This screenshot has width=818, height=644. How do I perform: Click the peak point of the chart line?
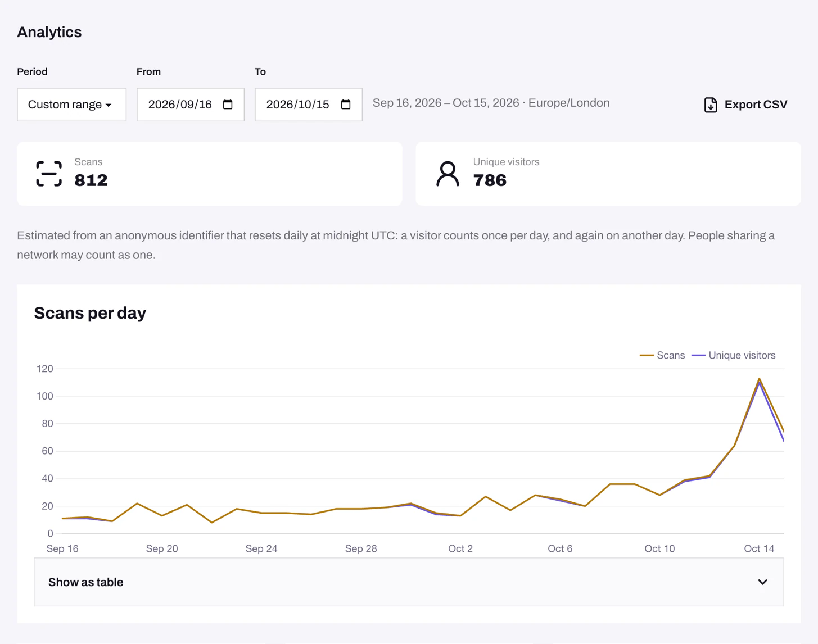tap(760, 379)
